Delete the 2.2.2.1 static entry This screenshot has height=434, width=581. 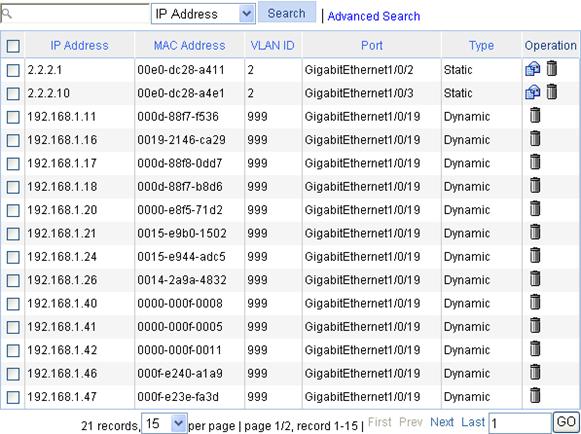coord(551,69)
